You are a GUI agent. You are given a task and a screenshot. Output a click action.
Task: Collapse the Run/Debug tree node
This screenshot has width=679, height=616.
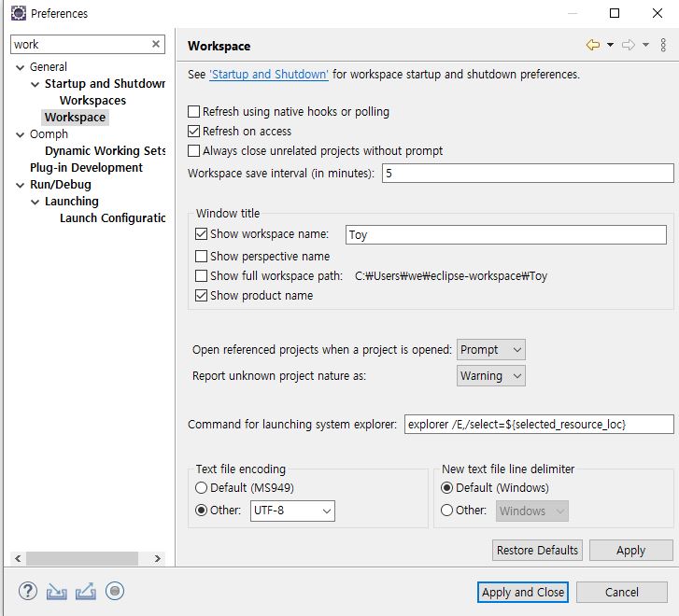coord(20,186)
